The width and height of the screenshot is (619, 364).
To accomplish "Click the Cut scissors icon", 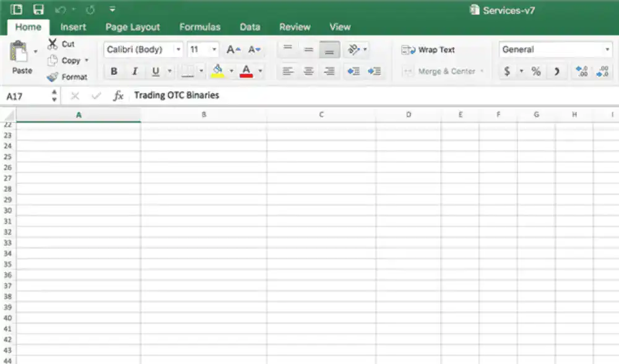I will (x=52, y=44).
